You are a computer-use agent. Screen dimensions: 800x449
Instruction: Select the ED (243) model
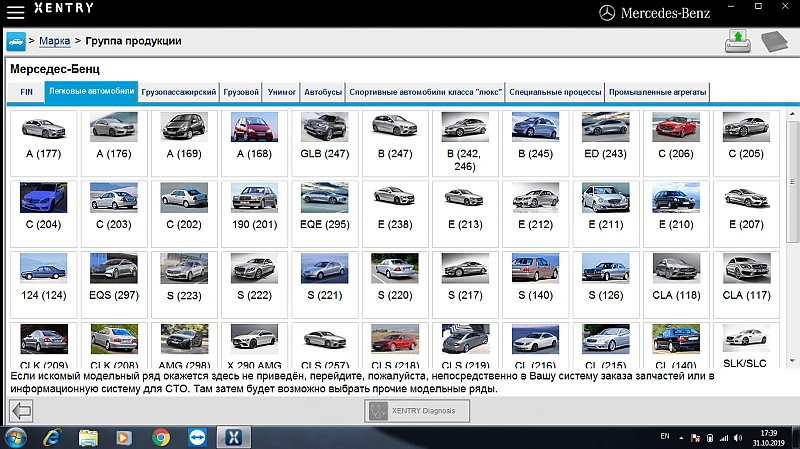click(x=606, y=143)
